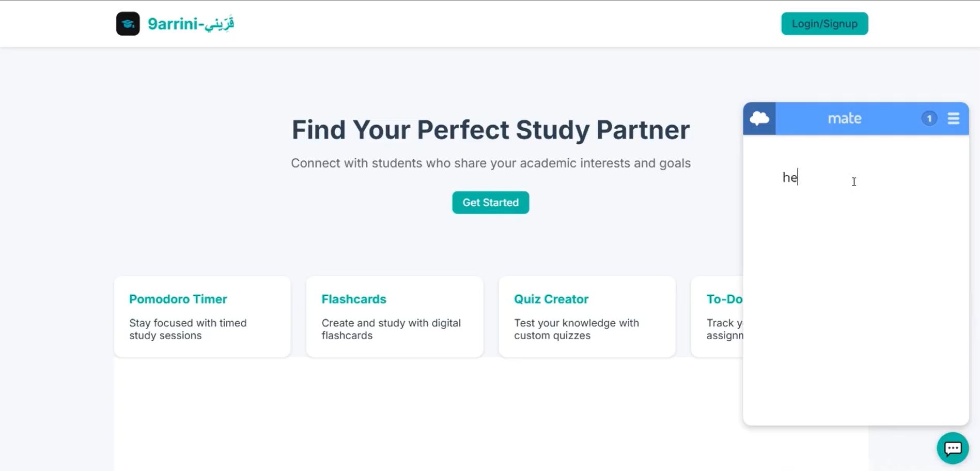Open the Quiz Creator feature card
Screen dimensions: 980x471
coord(587,316)
